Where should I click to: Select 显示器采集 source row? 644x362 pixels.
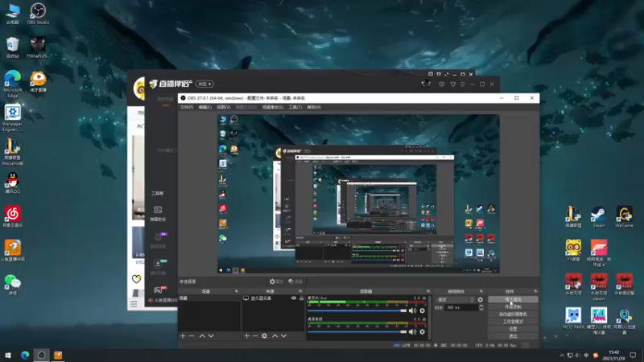[x=273, y=298]
